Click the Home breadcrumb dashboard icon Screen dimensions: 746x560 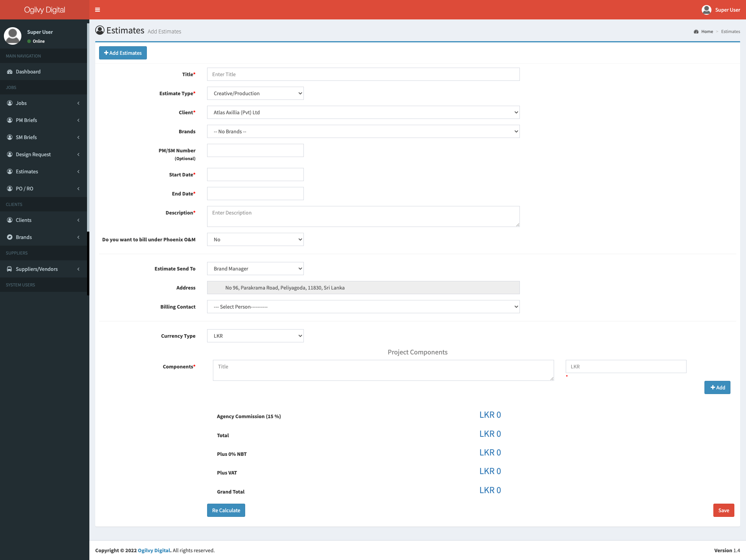pos(696,32)
